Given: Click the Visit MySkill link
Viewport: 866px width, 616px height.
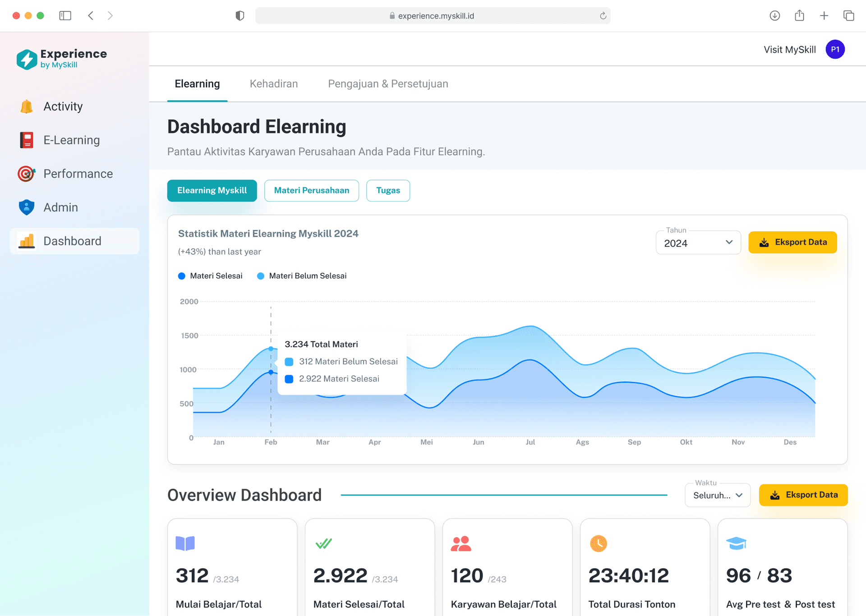Looking at the screenshot, I should pyautogui.click(x=790, y=50).
